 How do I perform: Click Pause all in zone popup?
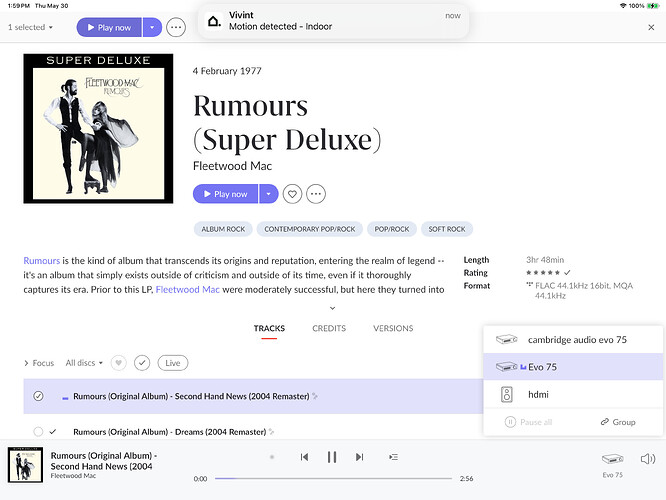pyautogui.click(x=528, y=422)
